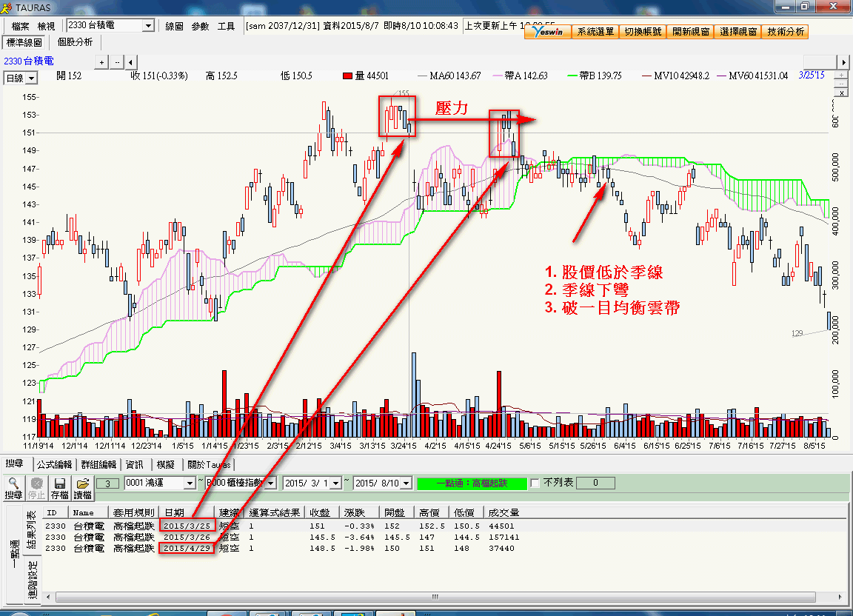Toggle the 不列表 checkbox
The image size is (853, 616).
tap(535, 483)
